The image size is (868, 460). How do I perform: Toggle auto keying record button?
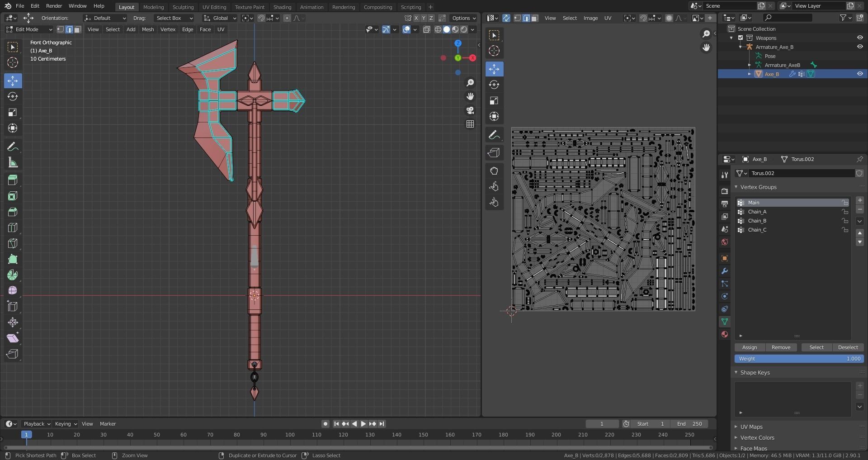point(325,424)
